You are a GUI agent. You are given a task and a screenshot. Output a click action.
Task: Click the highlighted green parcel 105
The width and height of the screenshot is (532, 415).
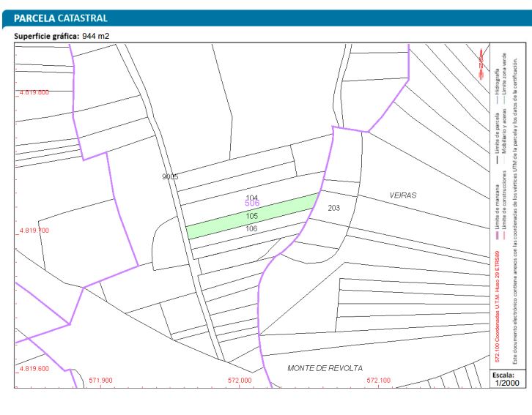(251, 216)
